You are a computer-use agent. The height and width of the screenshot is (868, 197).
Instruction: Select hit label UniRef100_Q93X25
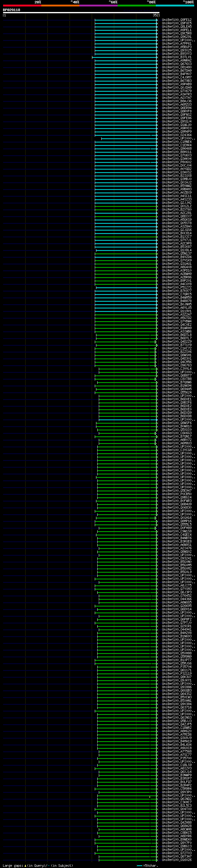[177, 50]
